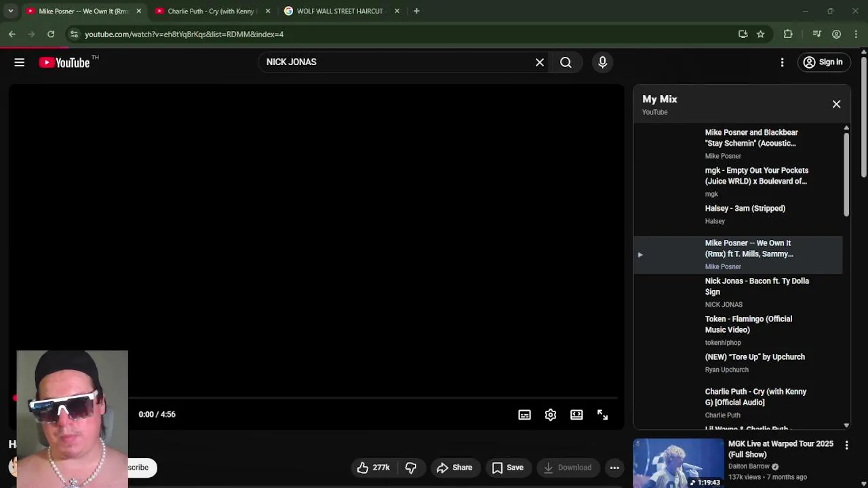Close the Charlie Puth Cry tab
The width and height of the screenshot is (868, 488).
coord(268,11)
